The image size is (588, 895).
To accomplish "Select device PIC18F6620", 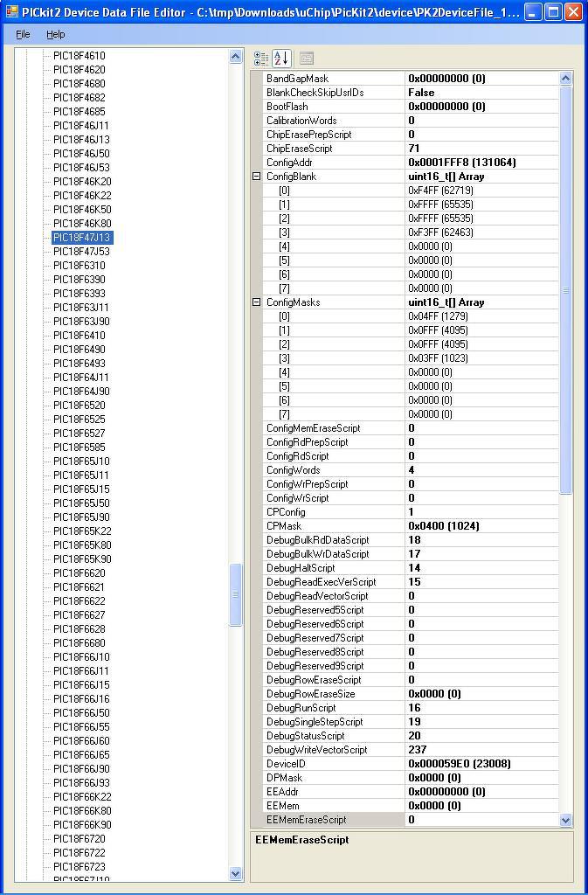I will coord(80,573).
